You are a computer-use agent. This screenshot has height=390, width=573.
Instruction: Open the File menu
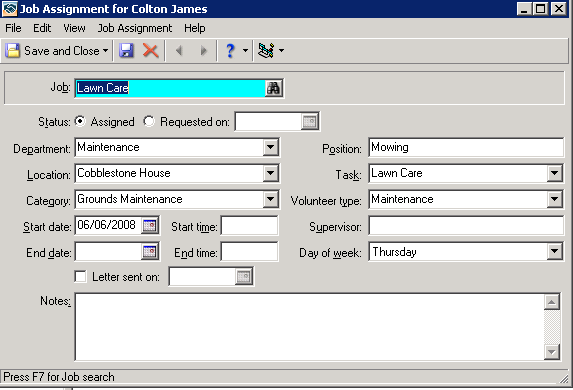tap(13, 28)
